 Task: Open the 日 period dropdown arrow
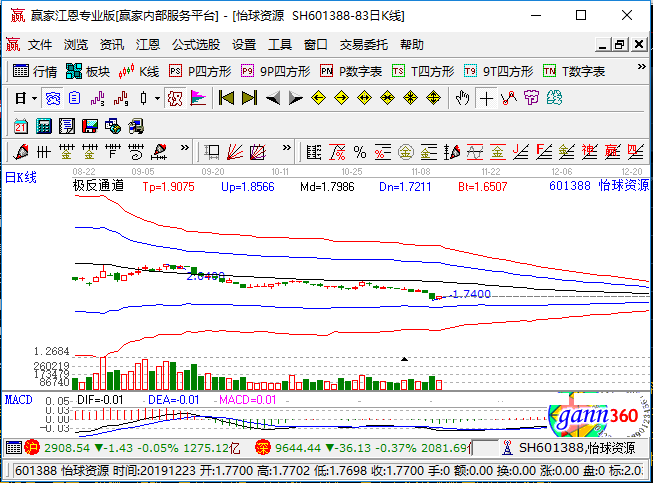coord(34,99)
